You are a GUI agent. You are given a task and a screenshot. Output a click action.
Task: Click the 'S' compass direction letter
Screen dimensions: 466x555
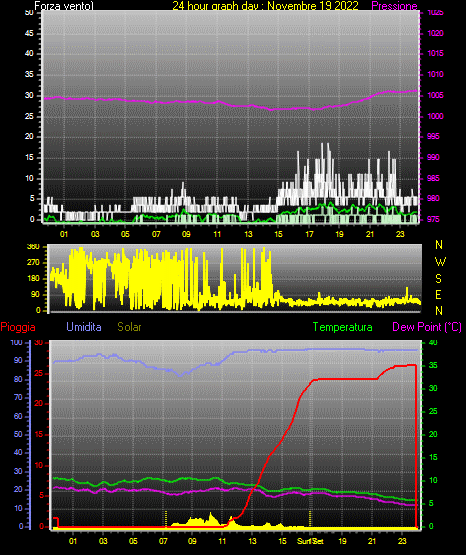pos(439,279)
